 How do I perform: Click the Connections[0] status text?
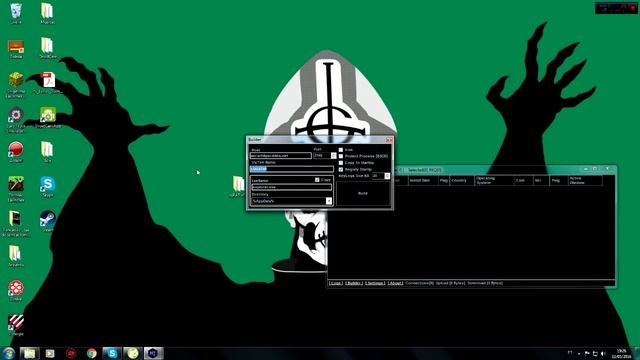[420, 283]
